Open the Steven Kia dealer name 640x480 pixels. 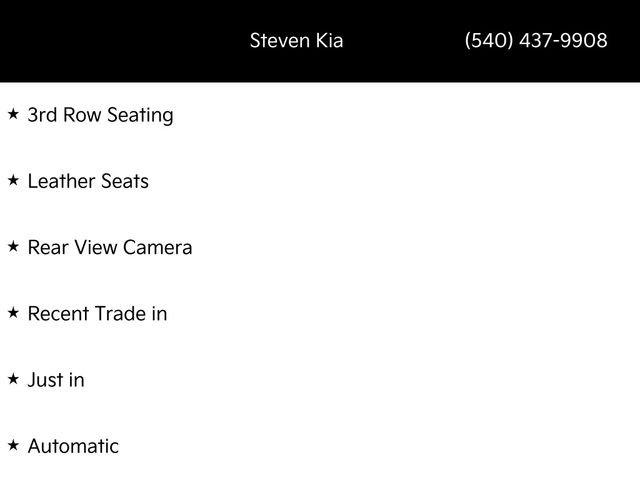point(296,40)
